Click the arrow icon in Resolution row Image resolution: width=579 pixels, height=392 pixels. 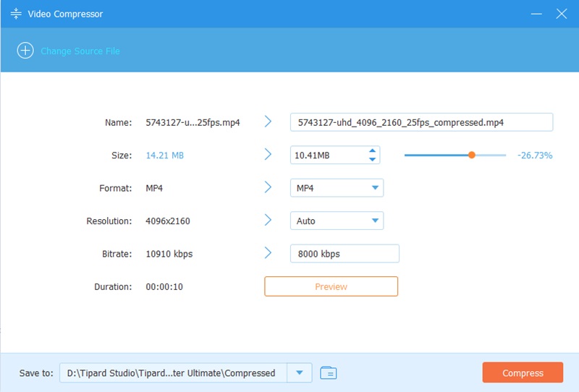coord(268,220)
